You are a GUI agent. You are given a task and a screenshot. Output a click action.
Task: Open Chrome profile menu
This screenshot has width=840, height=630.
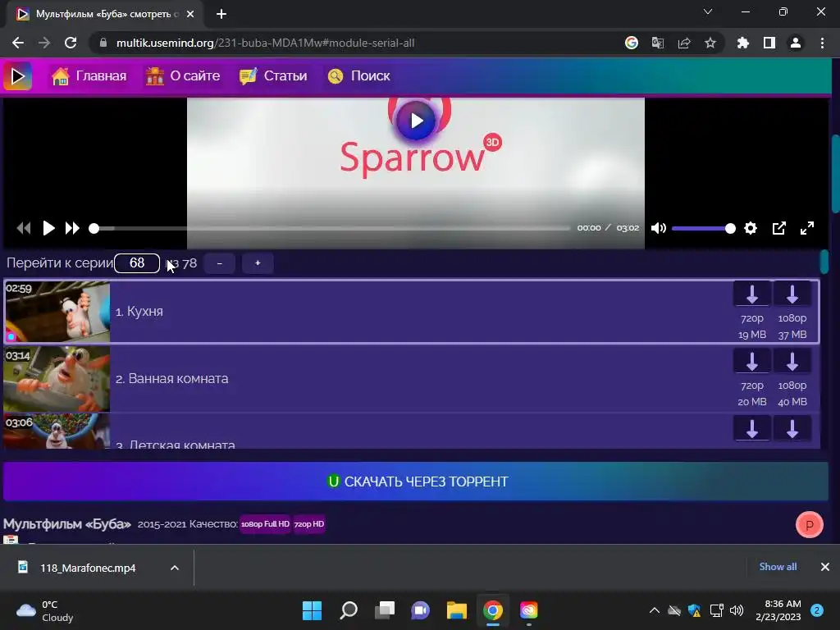pyautogui.click(x=796, y=43)
